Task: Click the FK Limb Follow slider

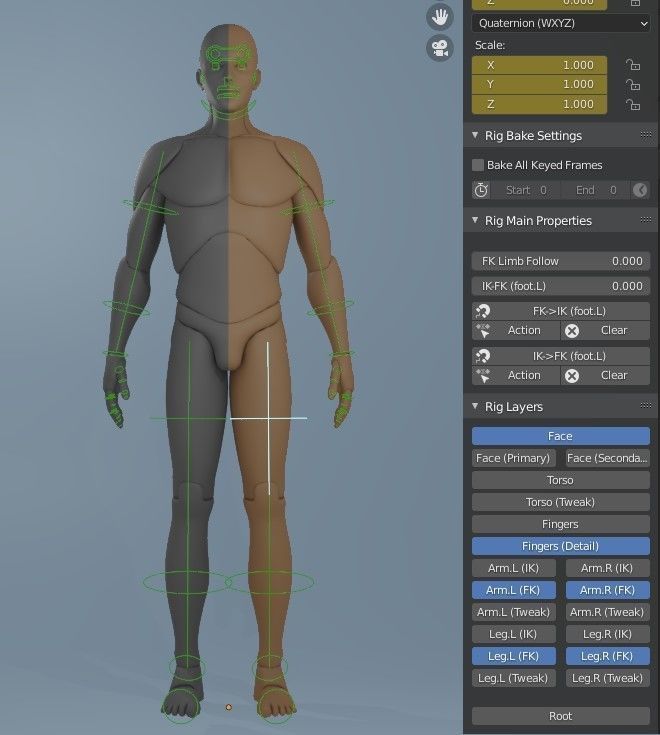Action: click(561, 261)
